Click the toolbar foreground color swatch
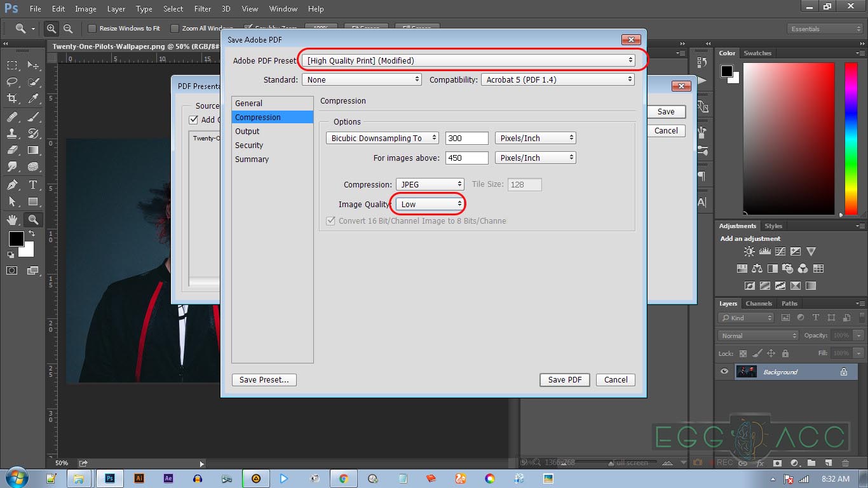This screenshot has height=488, width=868. click(16, 239)
